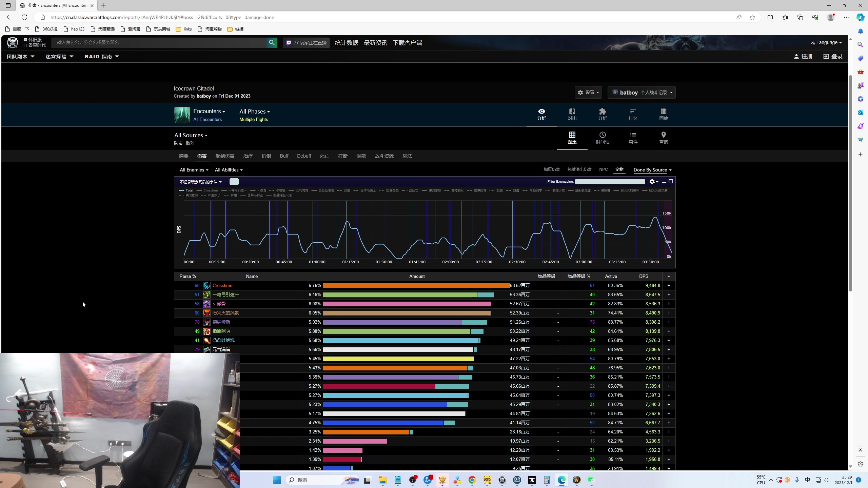
Task: Click the chart settings gear icon
Action: 653,182
